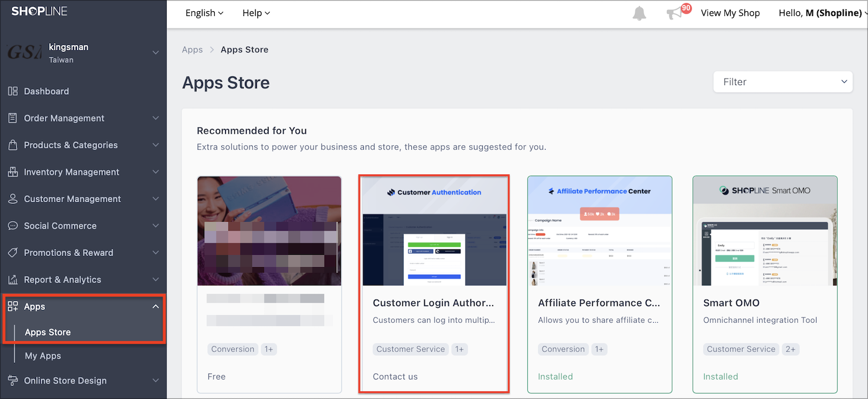Expand Products & Categories chevron
Image resolution: width=868 pixels, height=399 pixels.
pyautogui.click(x=156, y=145)
